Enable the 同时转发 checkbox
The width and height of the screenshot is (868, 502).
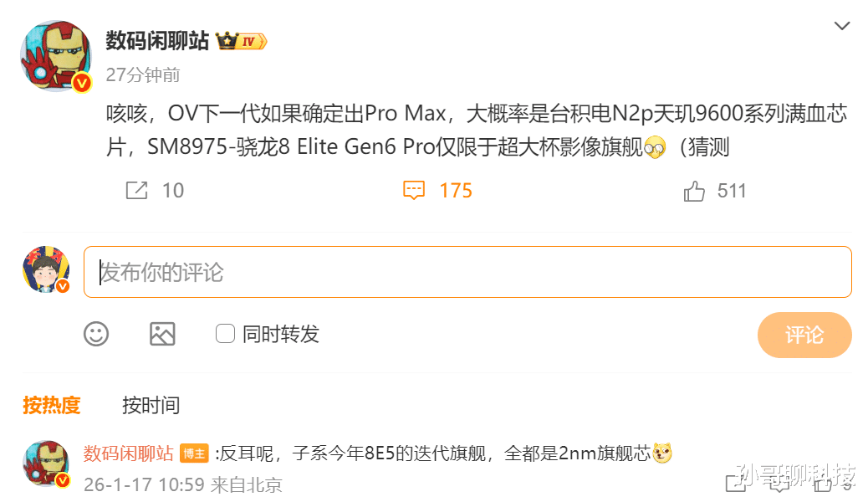[x=225, y=334]
